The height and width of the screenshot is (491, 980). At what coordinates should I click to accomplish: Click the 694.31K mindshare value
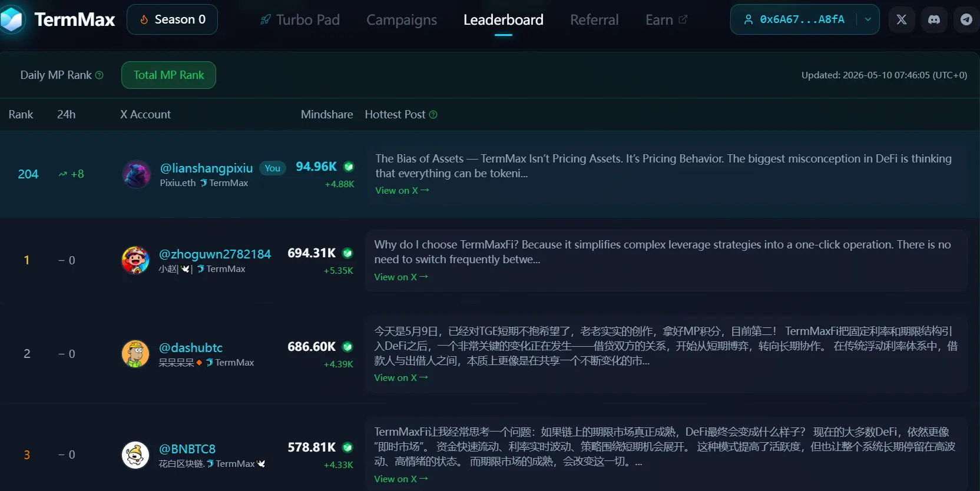(x=312, y=253)
